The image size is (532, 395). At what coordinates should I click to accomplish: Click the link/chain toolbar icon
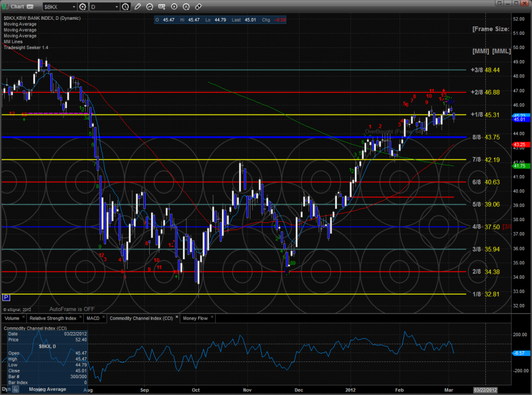pos(198,7)
